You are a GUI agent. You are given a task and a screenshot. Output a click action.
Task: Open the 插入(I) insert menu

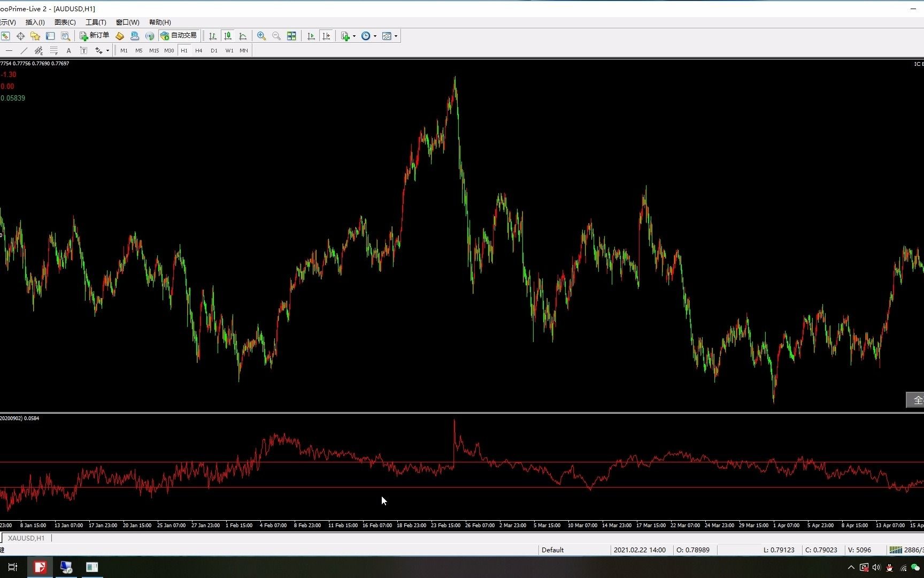[35, 22]
